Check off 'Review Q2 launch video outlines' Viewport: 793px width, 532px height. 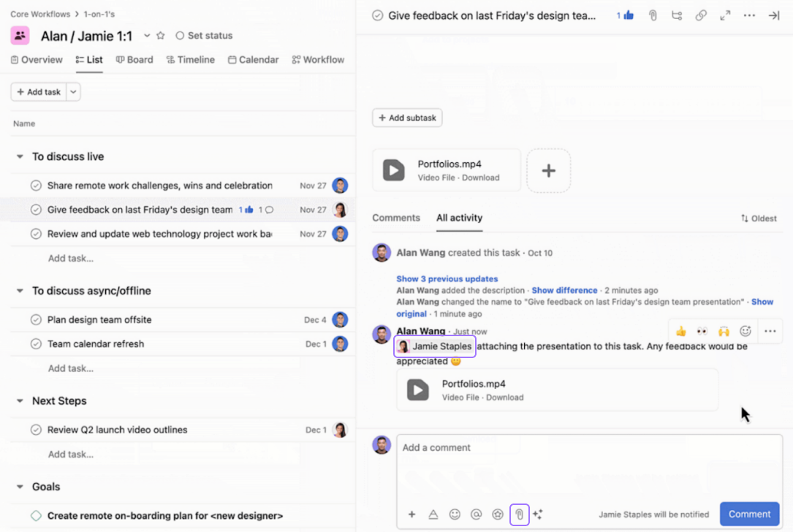(36, 430)
